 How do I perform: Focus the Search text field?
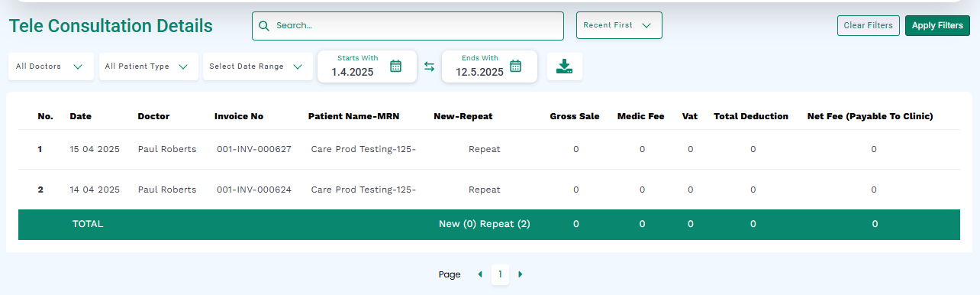coord(408,25)
